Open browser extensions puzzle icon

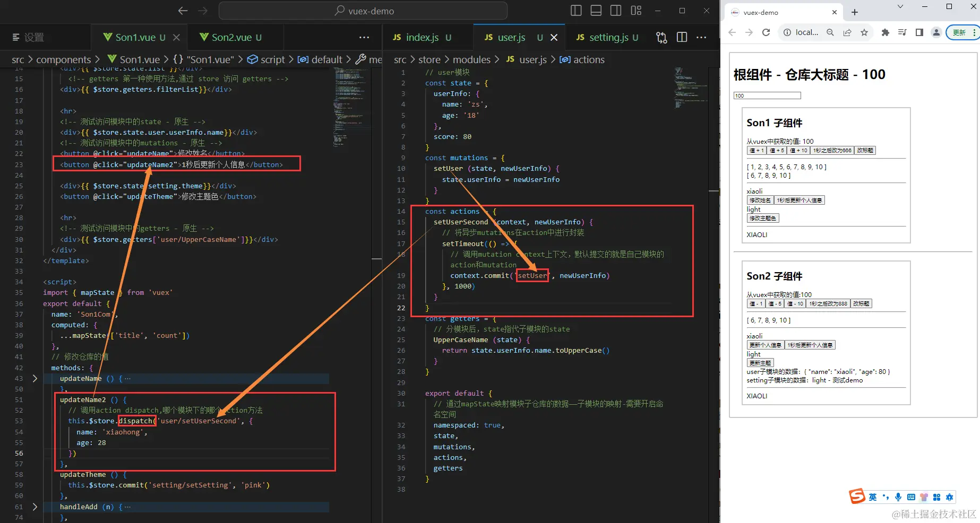(x=885, y=32)
